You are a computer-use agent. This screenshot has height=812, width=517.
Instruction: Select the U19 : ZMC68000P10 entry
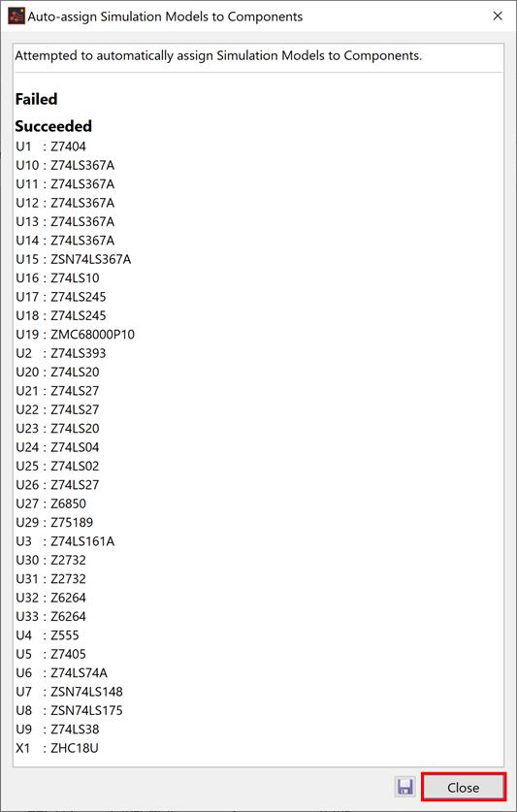75,335
